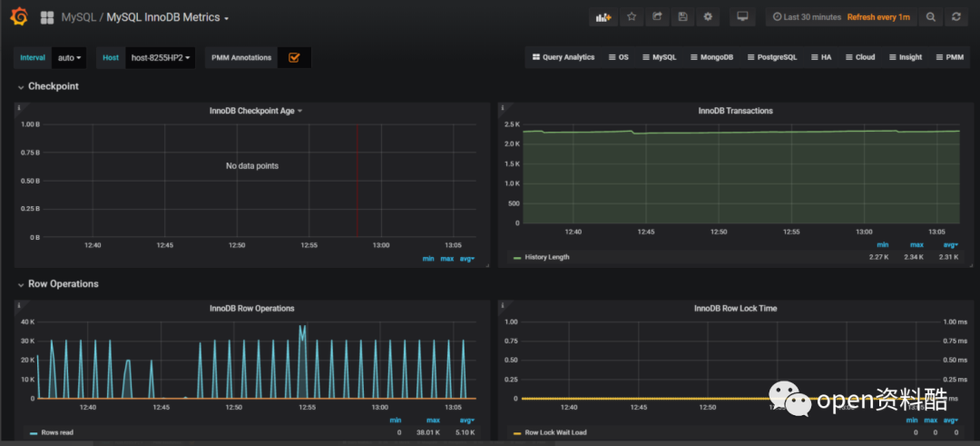
Task: Collapse the Row Operations row section
Action: [x=57, y=283]
